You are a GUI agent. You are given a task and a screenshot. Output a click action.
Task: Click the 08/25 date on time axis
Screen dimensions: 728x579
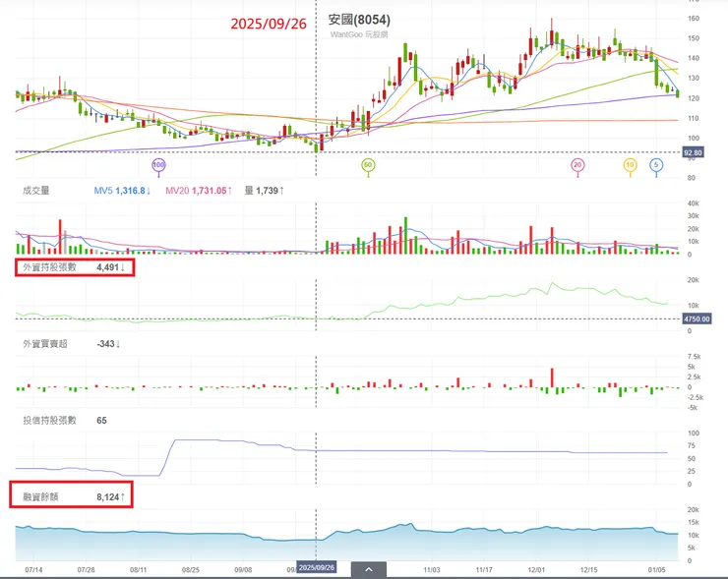tap(191, 570)
